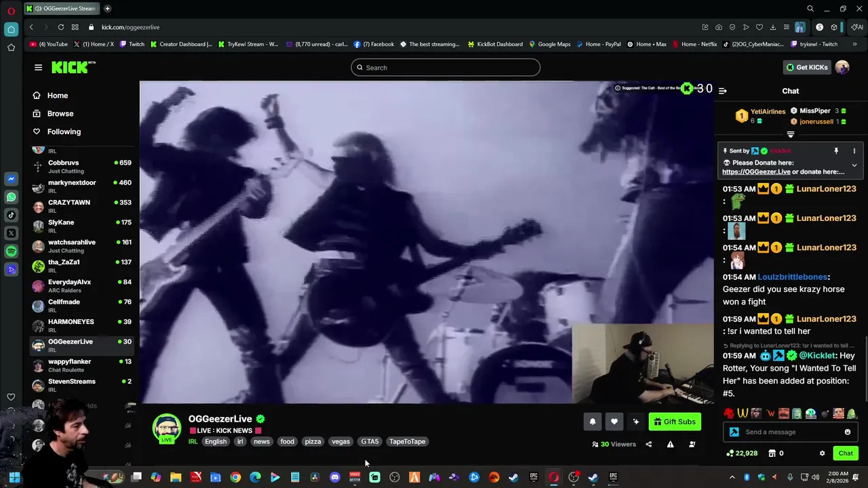868x488 pixels.
Task: Open Opera Easy Setup sliders
Action: [787, 27]
